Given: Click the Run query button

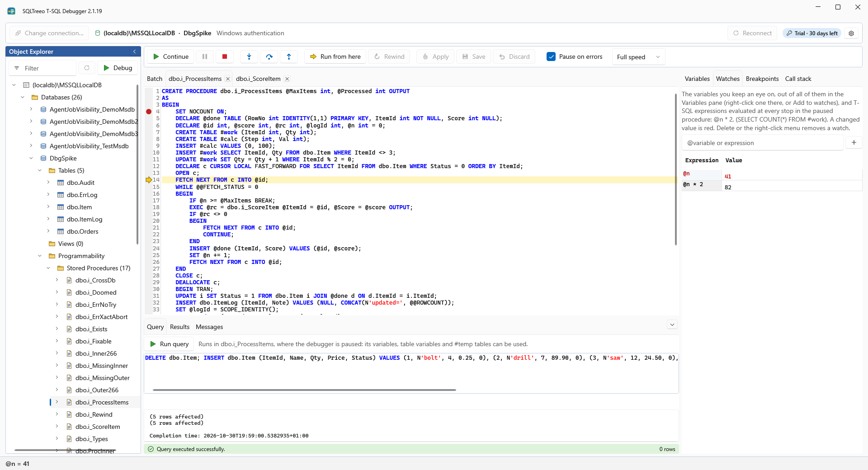Looking at the screenshot, I should [x=169, y=344].
